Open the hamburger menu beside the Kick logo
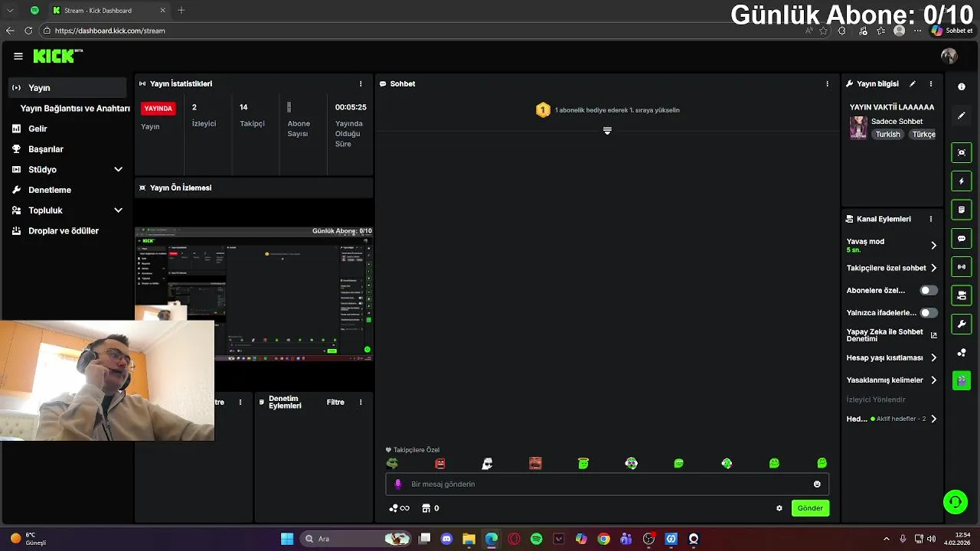The image size is (980, 551). coord(18,56)
